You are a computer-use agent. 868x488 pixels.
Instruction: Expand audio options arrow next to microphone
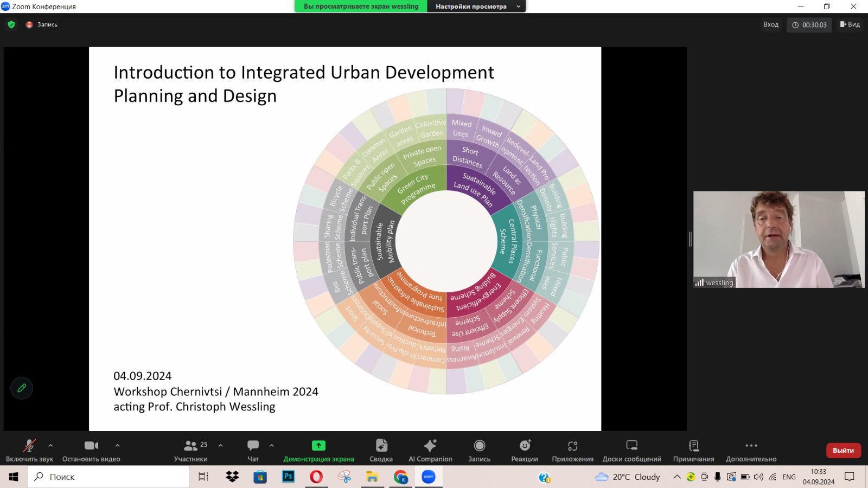pyautogui.click(x=50, y=445)
